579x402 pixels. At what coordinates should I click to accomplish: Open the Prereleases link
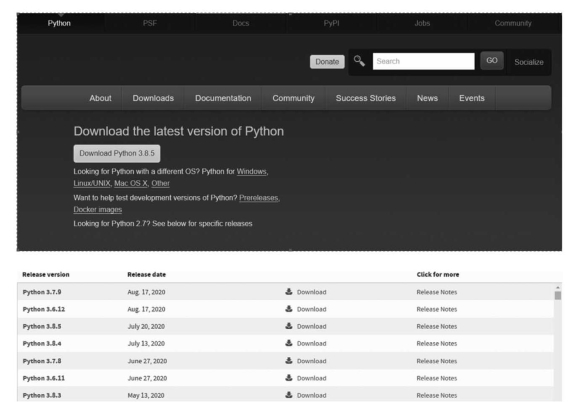pos(258,198)
